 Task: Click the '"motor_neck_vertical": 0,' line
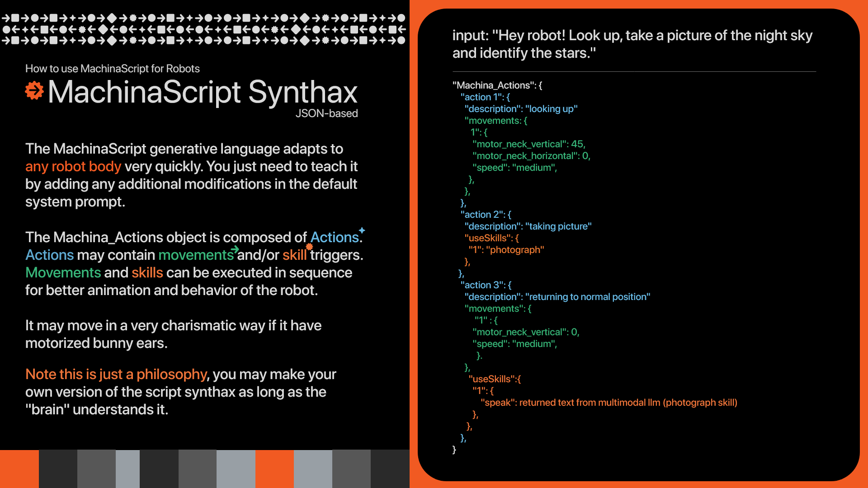point(526,332)
